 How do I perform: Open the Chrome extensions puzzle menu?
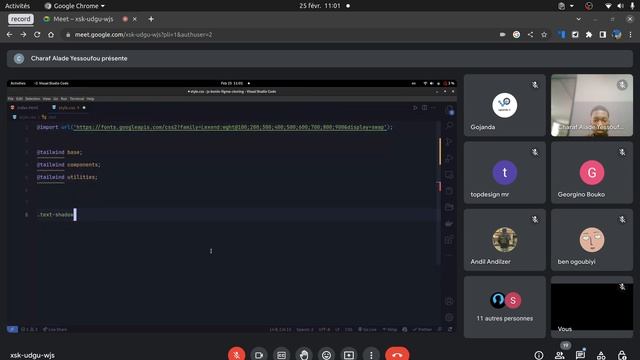589,35
